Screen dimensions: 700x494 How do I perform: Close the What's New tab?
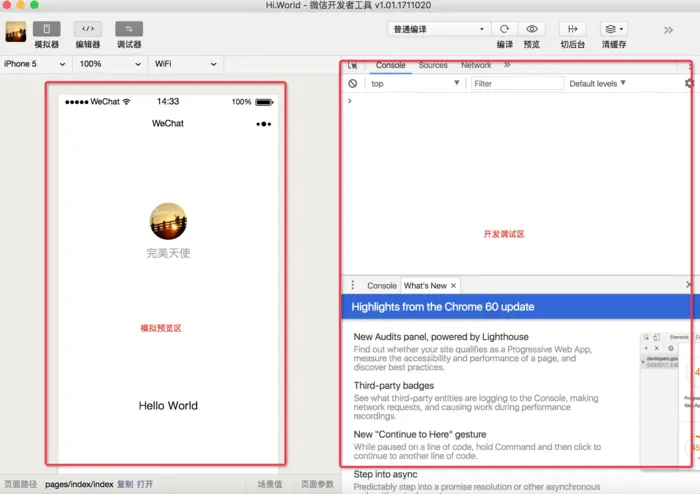(x=453, y=286)
